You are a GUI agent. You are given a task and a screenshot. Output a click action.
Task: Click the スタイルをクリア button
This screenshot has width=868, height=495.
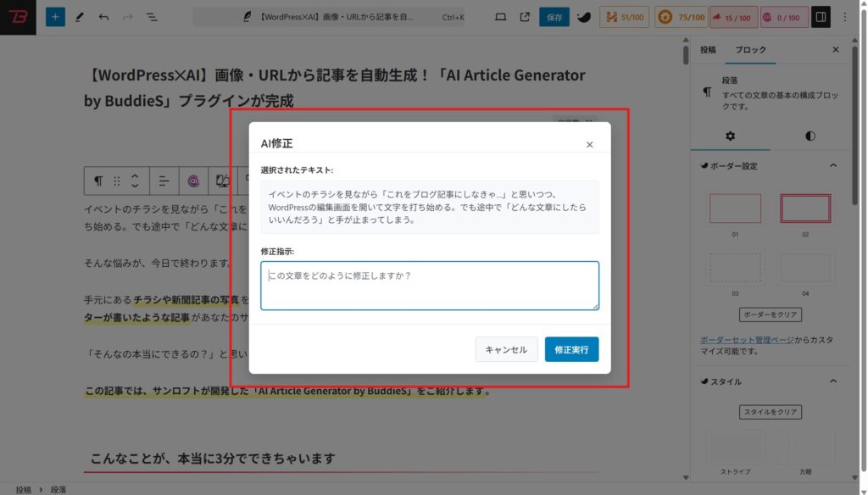click(770, 412)
